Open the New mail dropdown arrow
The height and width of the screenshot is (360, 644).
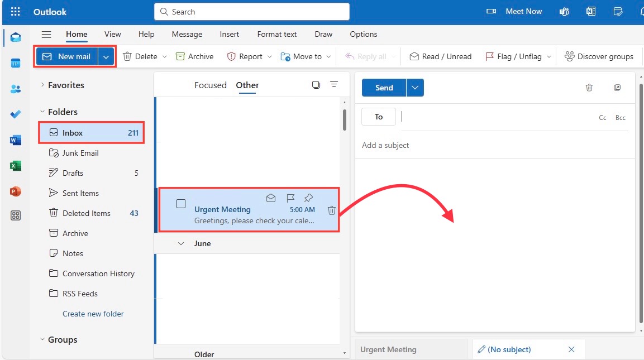point(106,56)
